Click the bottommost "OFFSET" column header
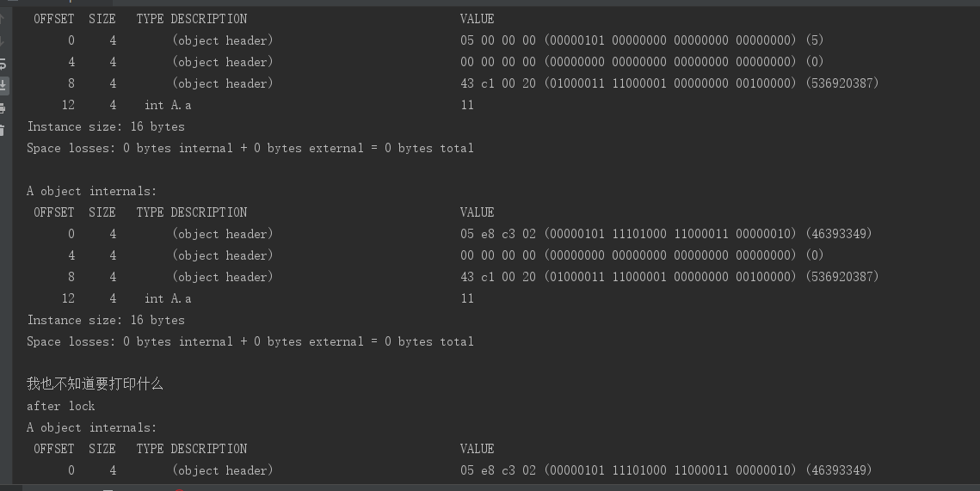980x491 pixels. (53, 449)
